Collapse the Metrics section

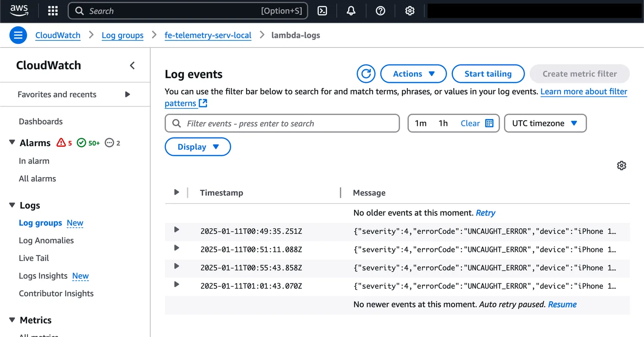12,320
